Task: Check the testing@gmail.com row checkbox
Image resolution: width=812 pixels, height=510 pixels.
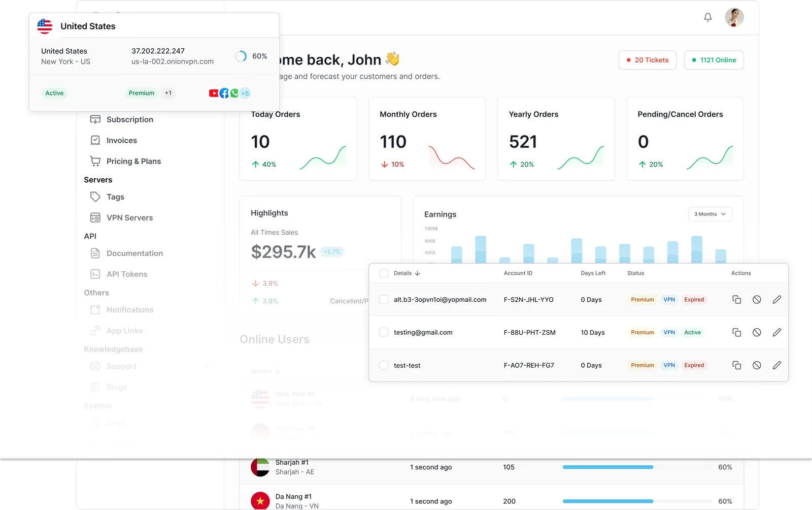Action: pyautogui.click(x=384, y=332)
